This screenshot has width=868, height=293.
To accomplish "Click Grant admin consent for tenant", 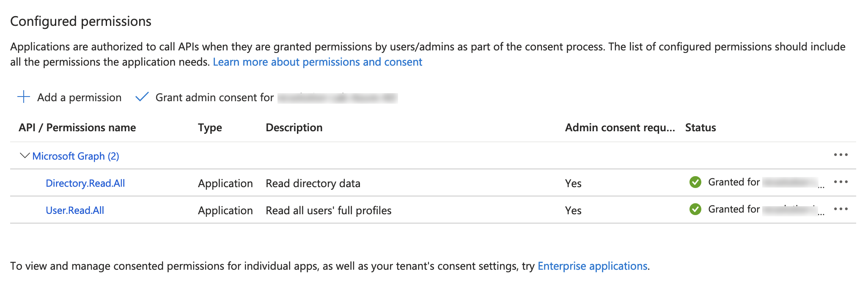I will point(214,97).
